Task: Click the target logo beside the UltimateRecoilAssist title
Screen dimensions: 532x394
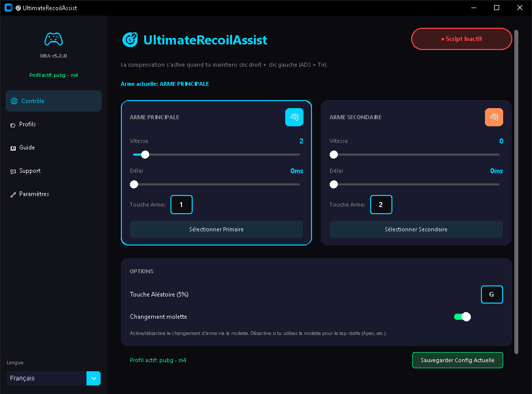Action: tap(130, 39)
